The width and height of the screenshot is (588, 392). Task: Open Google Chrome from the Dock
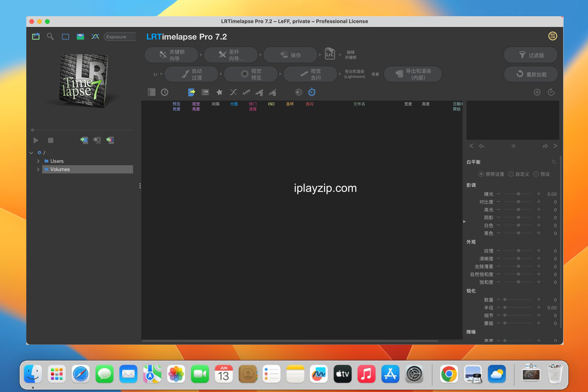(449, 374)
